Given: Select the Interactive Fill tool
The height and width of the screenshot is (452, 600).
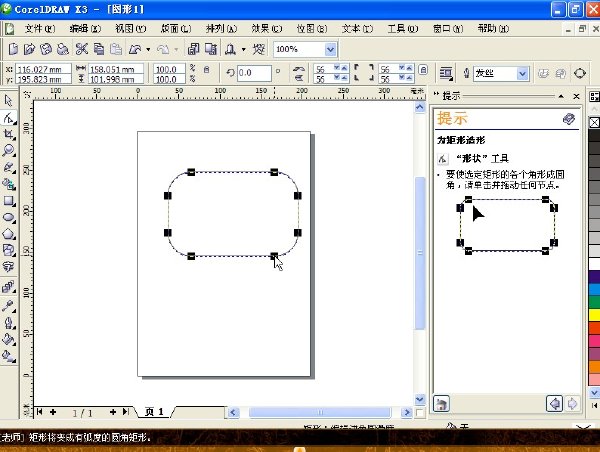Looking at the screenshot, I should point(8,356).
